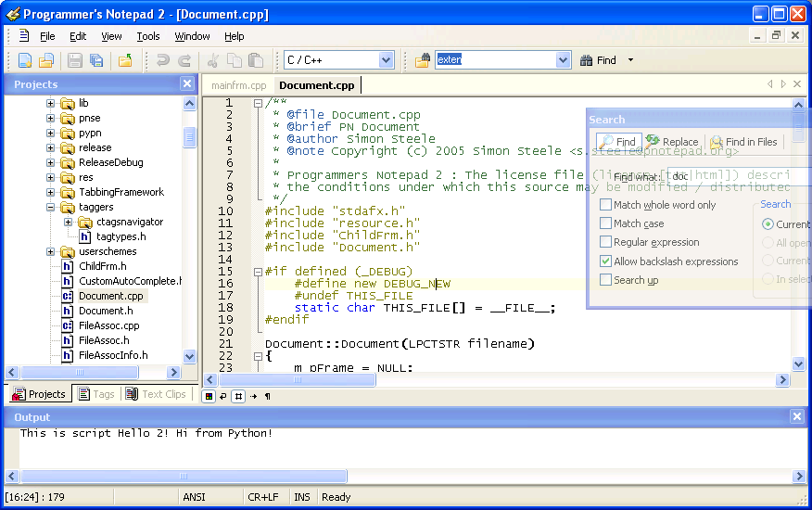
Task: Click the Projects tree vertical scrollbar thumb
Action: [189, 137]
